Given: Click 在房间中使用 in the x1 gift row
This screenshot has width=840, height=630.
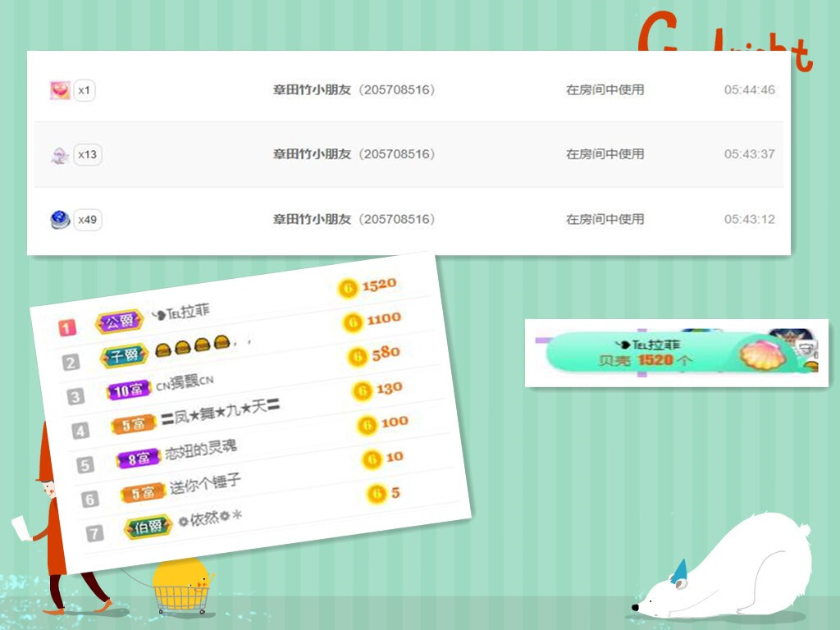Looking at the screenshot, I should click(x=605, y=90).
